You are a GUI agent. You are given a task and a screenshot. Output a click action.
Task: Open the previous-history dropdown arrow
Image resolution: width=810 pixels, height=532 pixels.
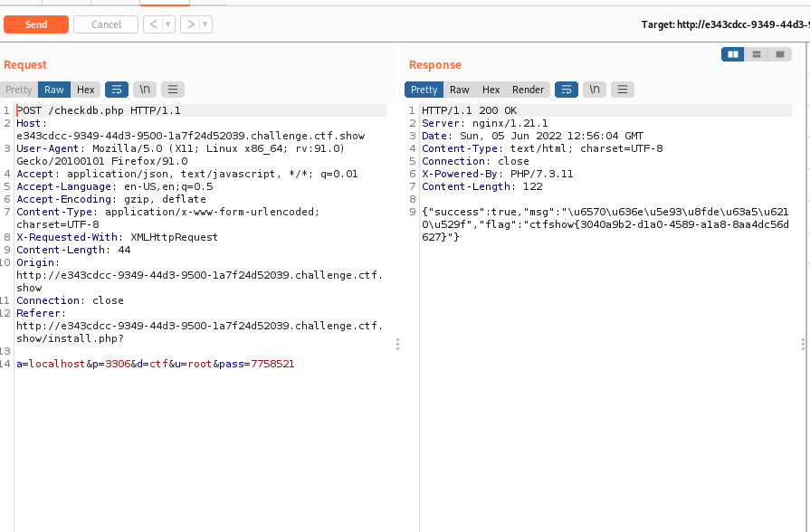pyautogui.click(x=168, y=24)
